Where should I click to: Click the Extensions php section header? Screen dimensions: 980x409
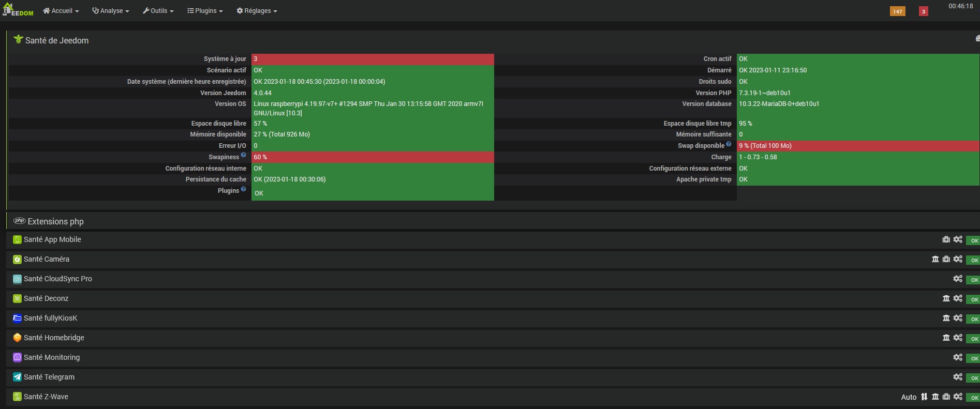click(55, 221)
